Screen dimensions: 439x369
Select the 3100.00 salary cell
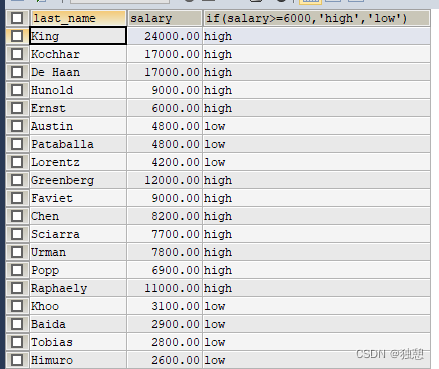point(165,306)
